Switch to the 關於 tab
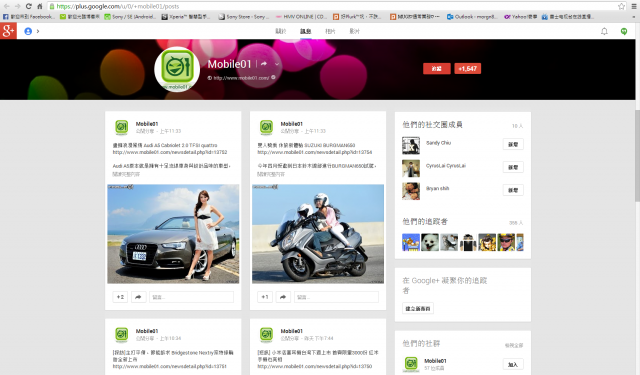Viewport: 640px width, 375px height. coord(281,31)
